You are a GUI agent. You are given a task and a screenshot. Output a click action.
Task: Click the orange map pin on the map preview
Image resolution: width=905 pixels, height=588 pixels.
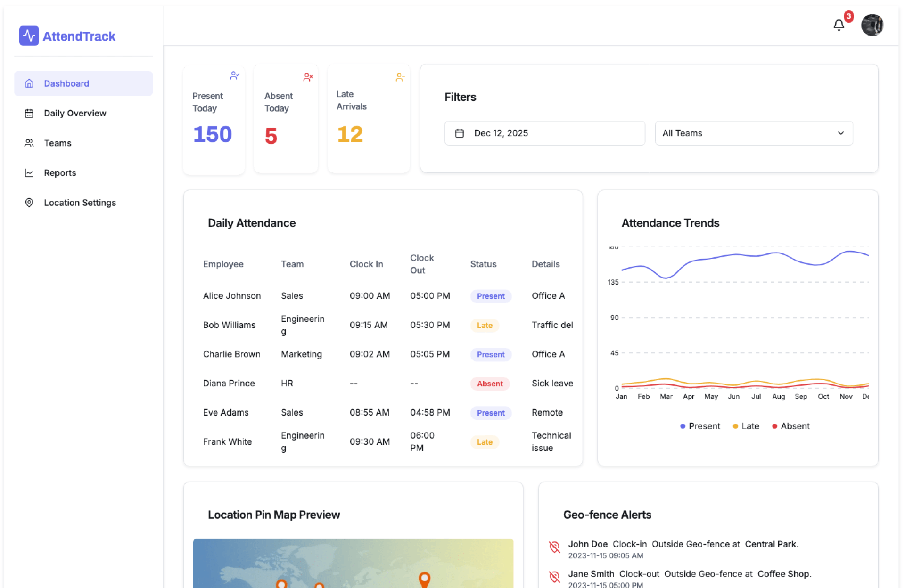[x=424, y=579]
